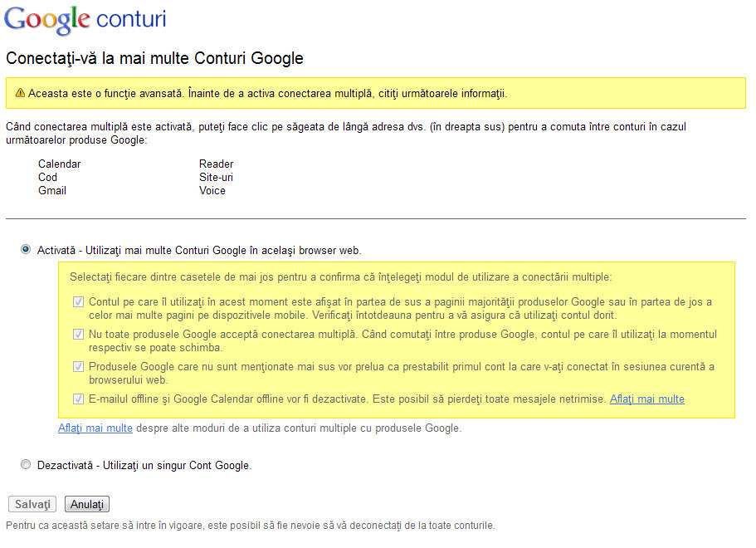Click the 'Aceasta este o funcție avansată' warning text
This screenshot has width=756, height=548.
click(x=267, y=93)
